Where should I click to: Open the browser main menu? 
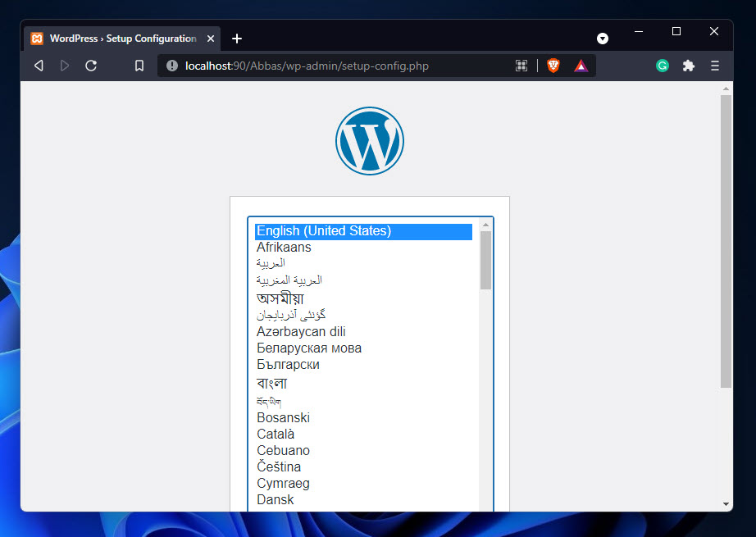point(715,66)
